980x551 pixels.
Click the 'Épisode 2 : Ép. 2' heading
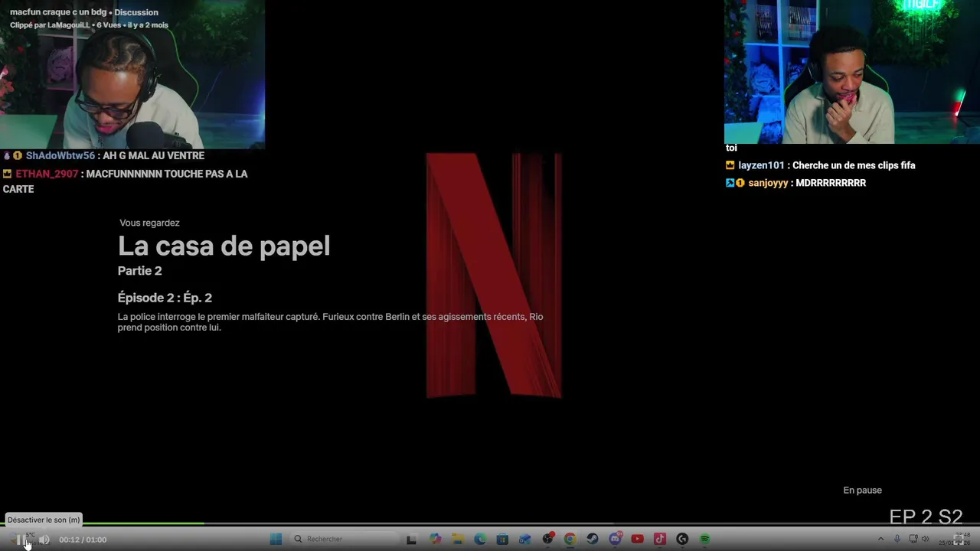tap(165, 298)
